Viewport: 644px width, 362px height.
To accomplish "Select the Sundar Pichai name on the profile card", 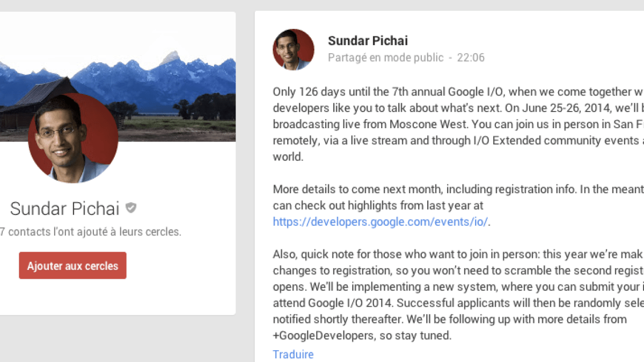I will tap(65, 209).
